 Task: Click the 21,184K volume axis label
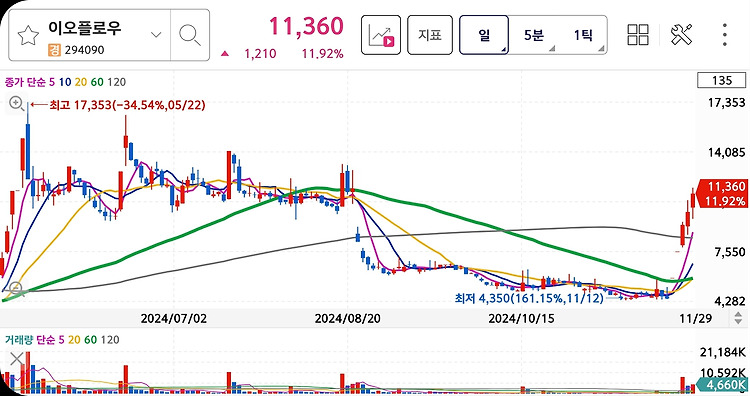point(723,352)
